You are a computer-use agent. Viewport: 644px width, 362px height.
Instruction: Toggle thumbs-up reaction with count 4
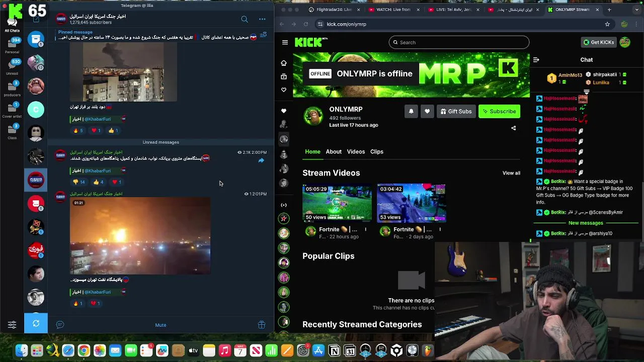98,182
